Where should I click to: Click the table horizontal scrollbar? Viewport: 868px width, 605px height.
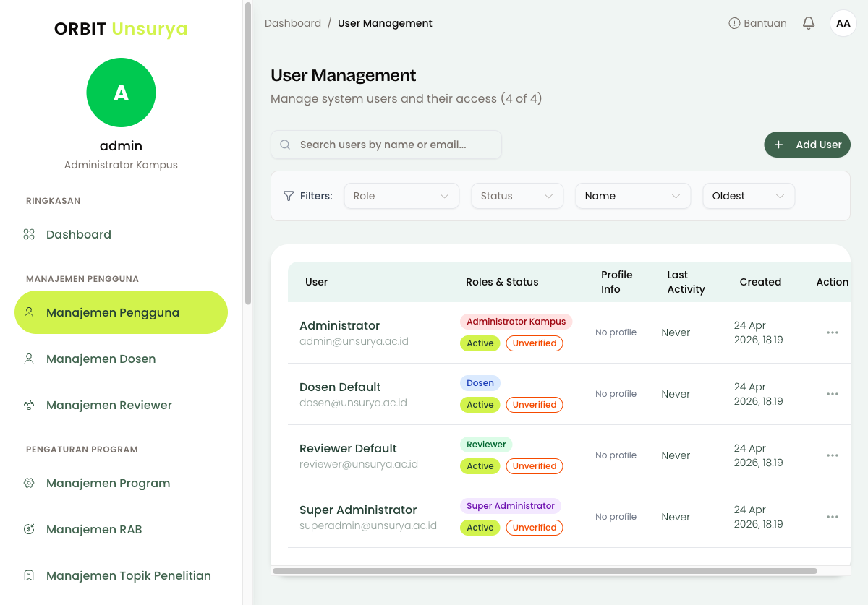point(545,571)
